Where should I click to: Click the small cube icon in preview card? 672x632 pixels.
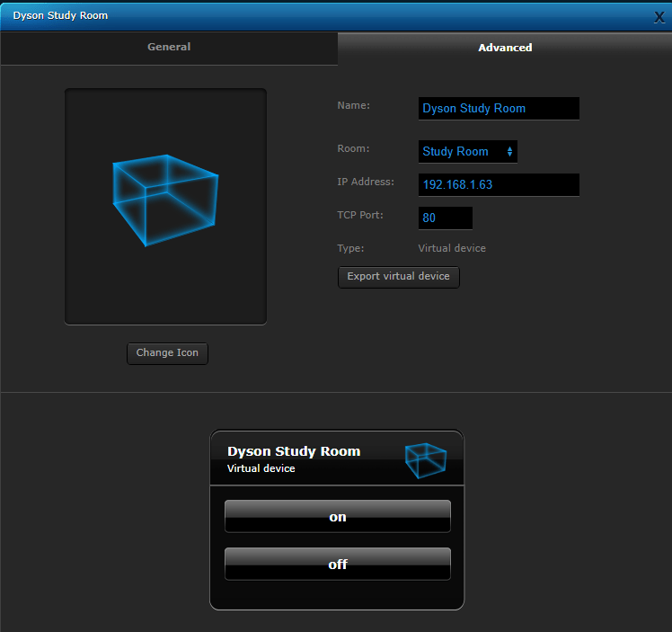point(426,460)
